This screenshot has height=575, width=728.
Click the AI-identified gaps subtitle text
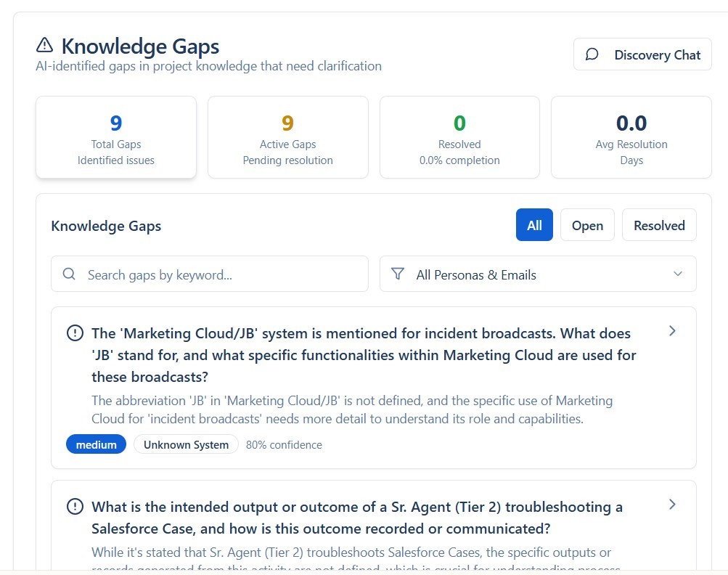208,66
